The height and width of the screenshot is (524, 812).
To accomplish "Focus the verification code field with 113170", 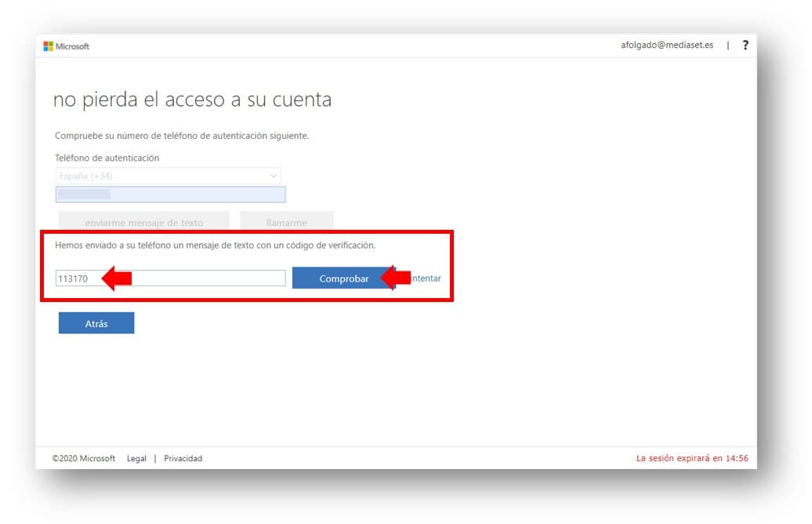I will click(170, 278).
